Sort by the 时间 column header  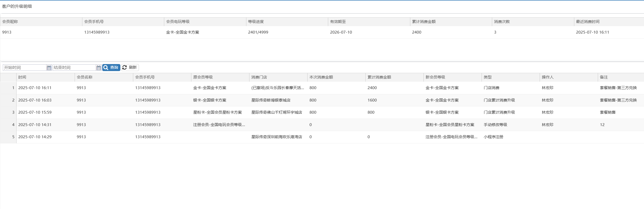click(22, 77)
